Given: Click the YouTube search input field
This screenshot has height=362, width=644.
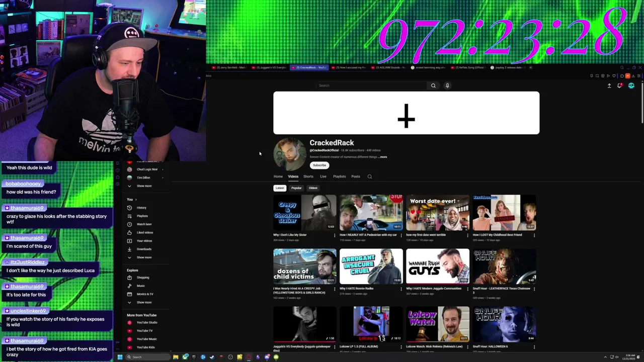Looking at the screenshot, I should point(372,85).
